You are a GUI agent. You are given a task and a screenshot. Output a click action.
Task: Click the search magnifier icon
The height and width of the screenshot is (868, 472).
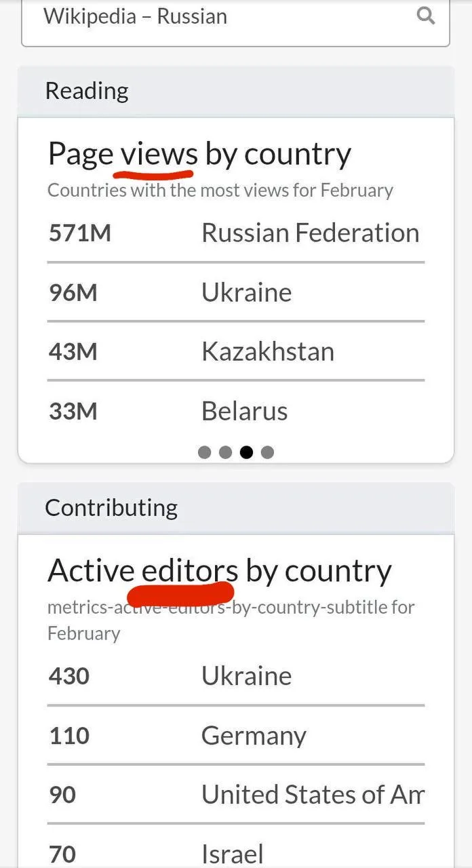[425, 16]
